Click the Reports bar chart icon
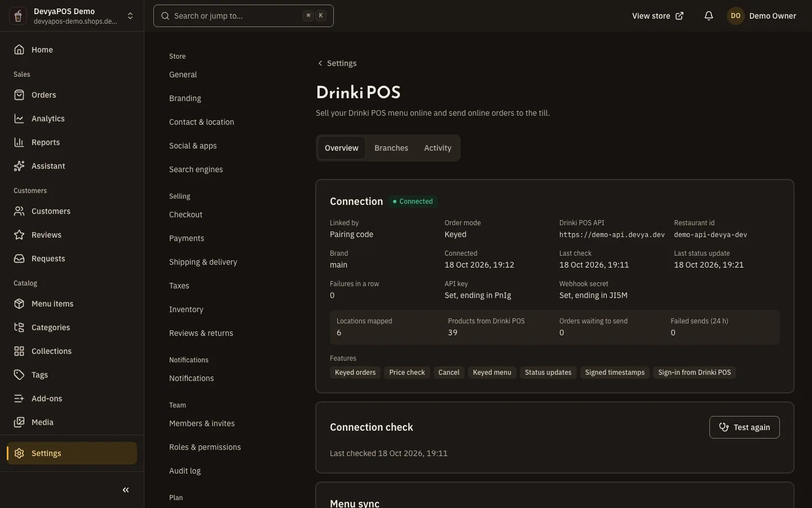812x508 pixels. [x=19, y=142]
